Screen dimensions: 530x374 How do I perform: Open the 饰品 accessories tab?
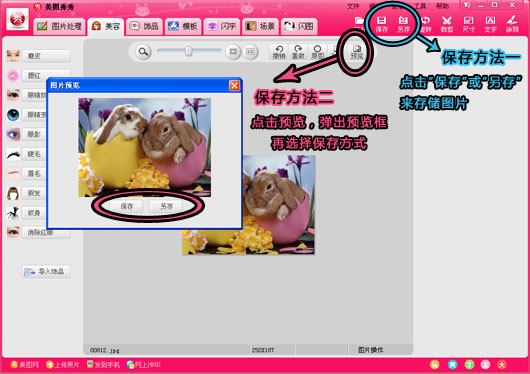145,26
